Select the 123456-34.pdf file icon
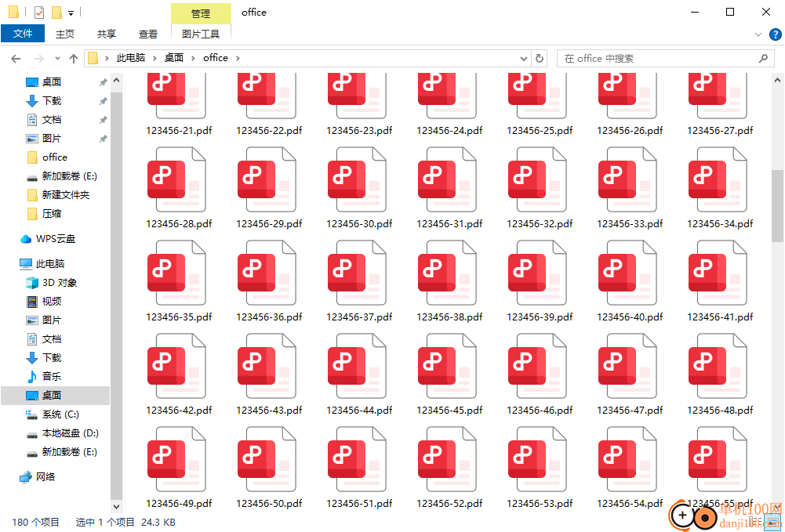The height and width of the screenshot is (532, 785). 718,179
